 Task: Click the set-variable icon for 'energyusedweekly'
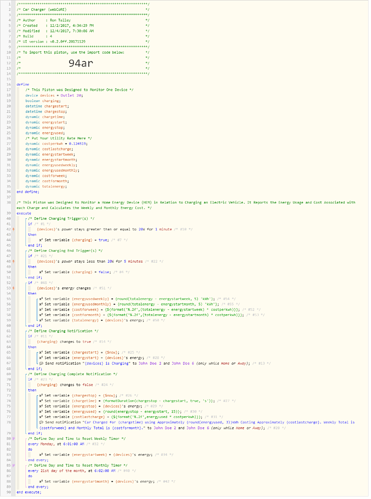click(x=41, y=299)
